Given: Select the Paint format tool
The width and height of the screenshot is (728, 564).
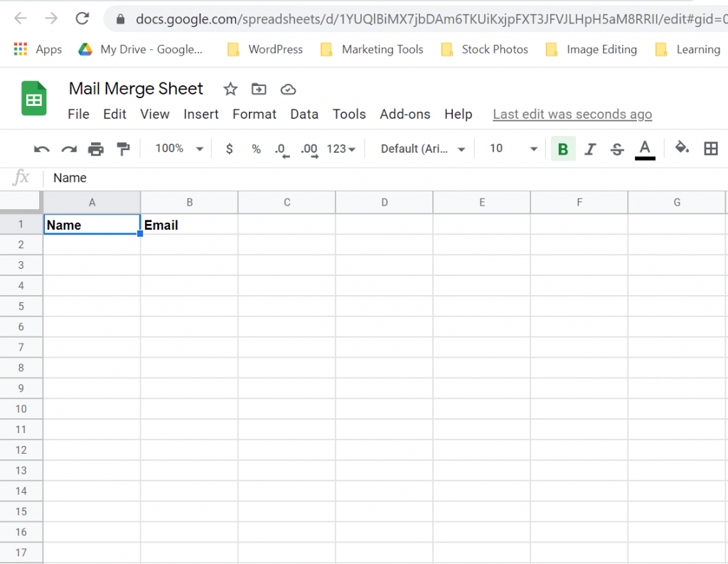Looking at the screenshot, I should (122, 149).
